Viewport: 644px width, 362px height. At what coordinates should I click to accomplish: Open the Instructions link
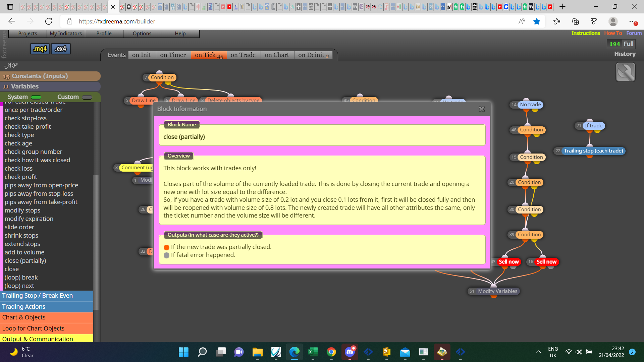click(x=586, y=33)
